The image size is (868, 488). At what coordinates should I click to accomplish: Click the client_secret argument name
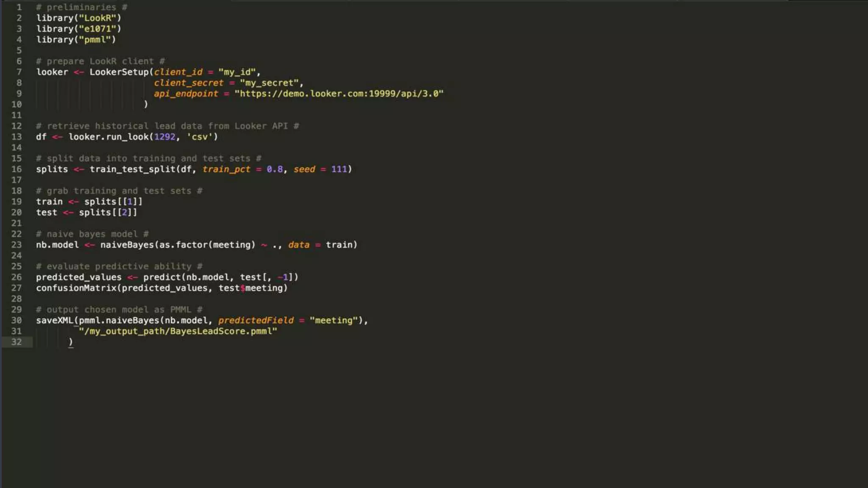(x=188, y=83)
